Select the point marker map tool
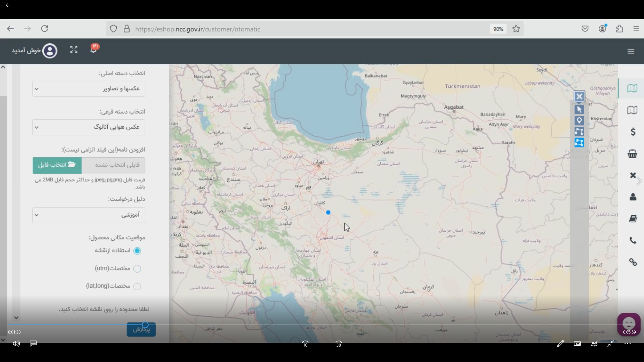The width and height of the screenshot is (644, 362). [579, 121]
